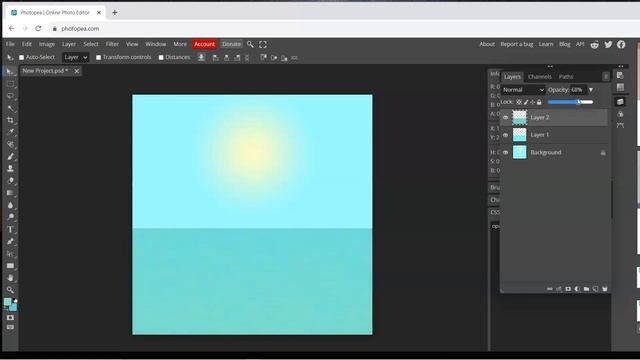Open the About link

click(487, 44)
